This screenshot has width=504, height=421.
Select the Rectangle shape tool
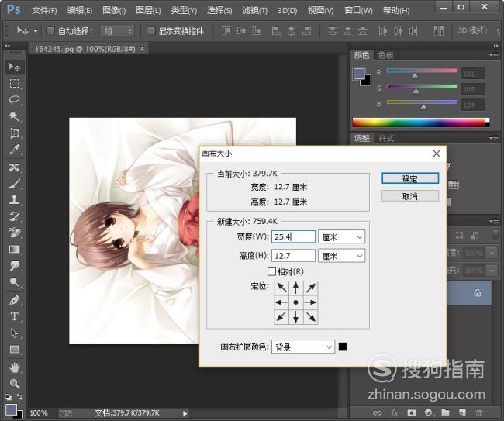tap(15, 350)
